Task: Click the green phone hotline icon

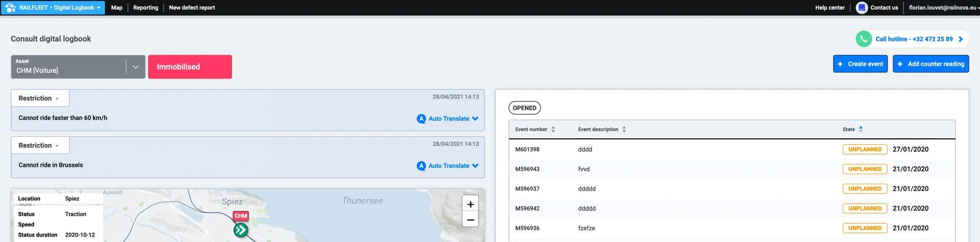Action: click(864, 39)
